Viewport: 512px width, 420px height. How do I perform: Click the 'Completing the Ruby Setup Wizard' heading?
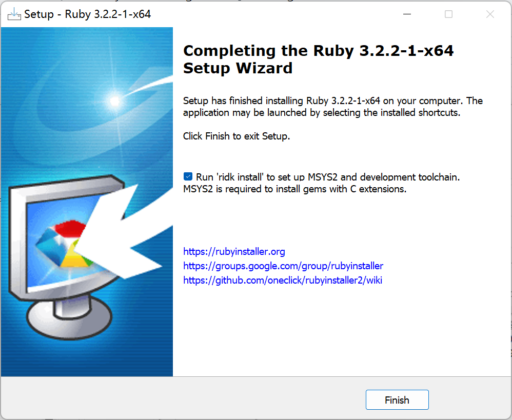pyautogui.click(x=318, y=59)
